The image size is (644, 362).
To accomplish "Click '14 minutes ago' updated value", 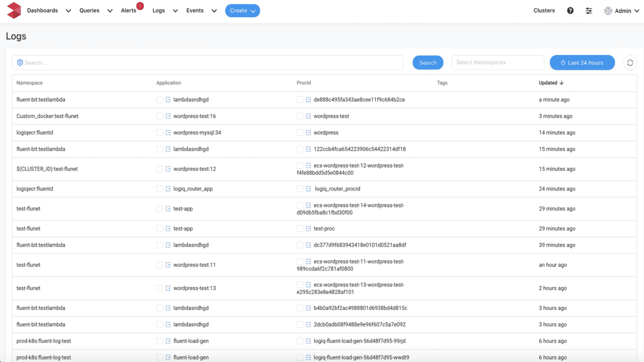I will [557, 133].
